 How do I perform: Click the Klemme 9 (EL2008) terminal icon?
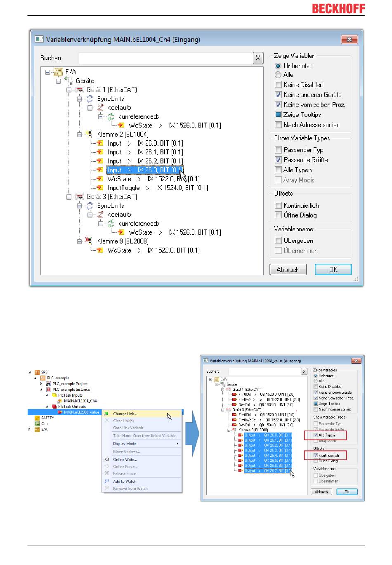click(x=89, y=241)
